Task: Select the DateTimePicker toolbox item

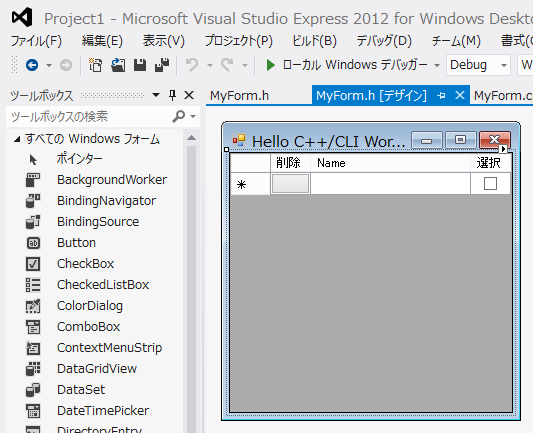Action: [x=103, y=411]
